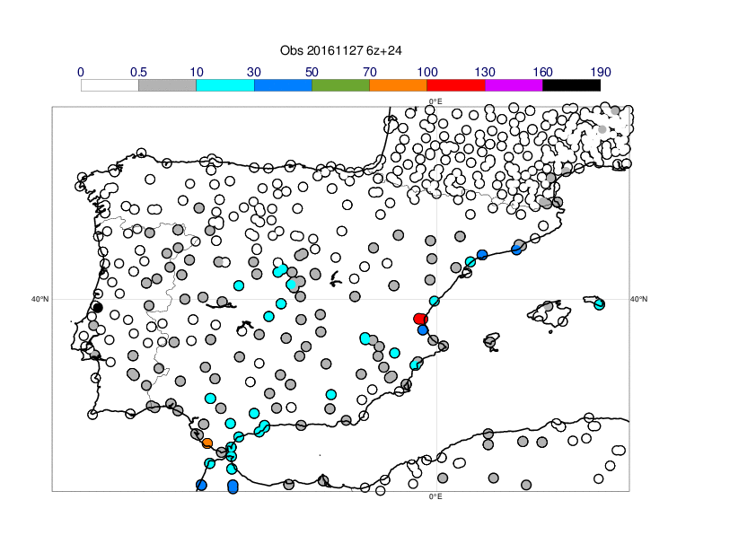The image size is (756, 535).
Task: Click the legend label '190'
Action: tap(601, 73)
